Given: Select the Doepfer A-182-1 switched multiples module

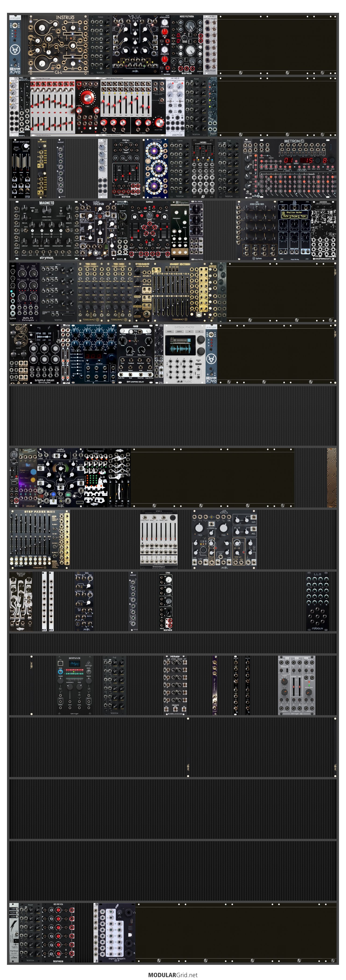Looking at the screenshot, I should 210,45.
